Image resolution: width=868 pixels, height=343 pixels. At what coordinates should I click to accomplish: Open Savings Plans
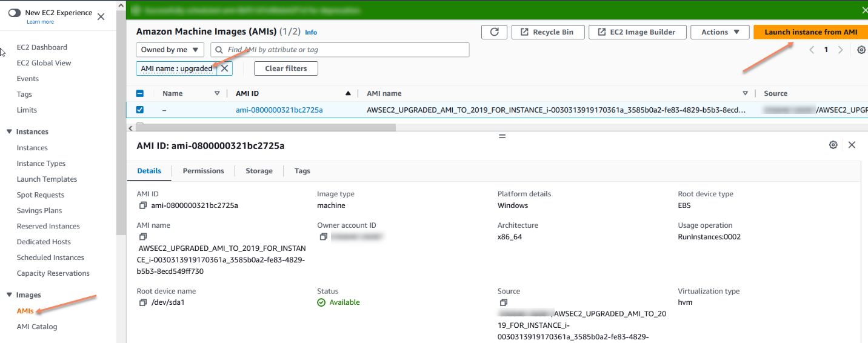coord(39,211)
